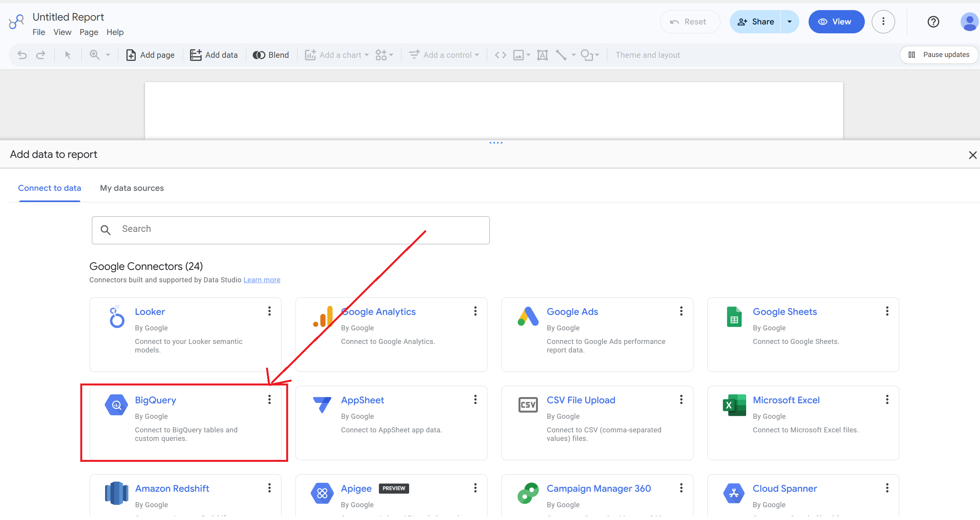Click the Reset button
Viewport: 980px width, 520px height.
(690, 22)
